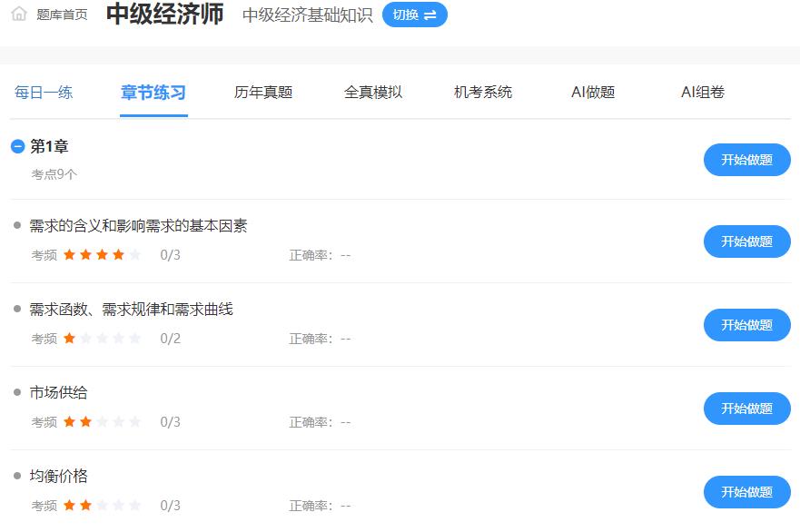Start practice for 第1章 with 开始做题

coord(746,160)
